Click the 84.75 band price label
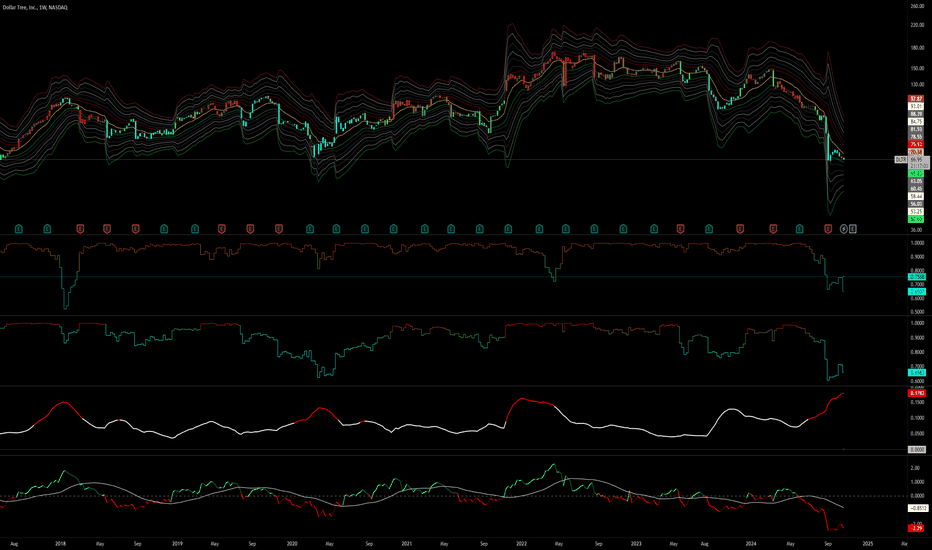This screenshot has width=932, height=550. [x=916, y=121]
